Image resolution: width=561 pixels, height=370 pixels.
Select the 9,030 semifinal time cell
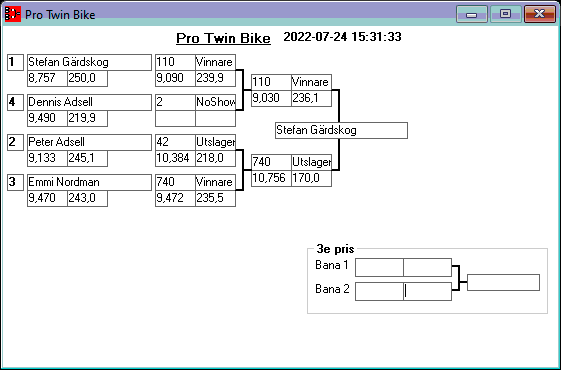pos(271,98)
